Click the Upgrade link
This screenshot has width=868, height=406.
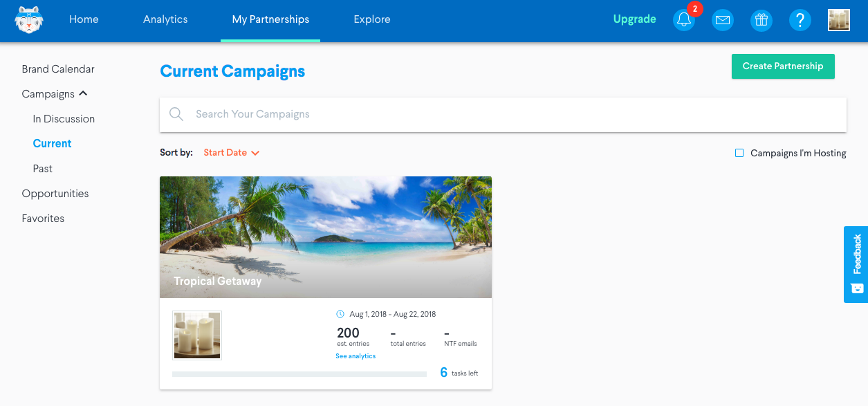coord(634,19)
